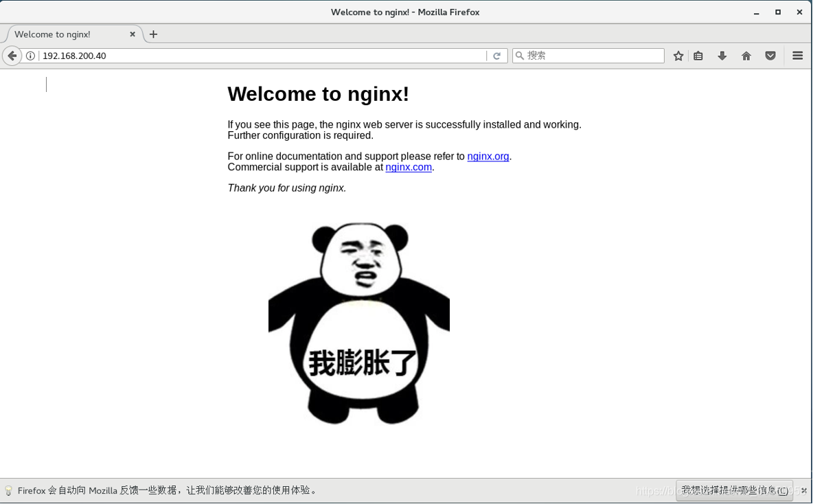The width and height of the screenshot is (813, 504).
Task: Bookmark this page with the star icon
Action: click(x=678, y=56)
